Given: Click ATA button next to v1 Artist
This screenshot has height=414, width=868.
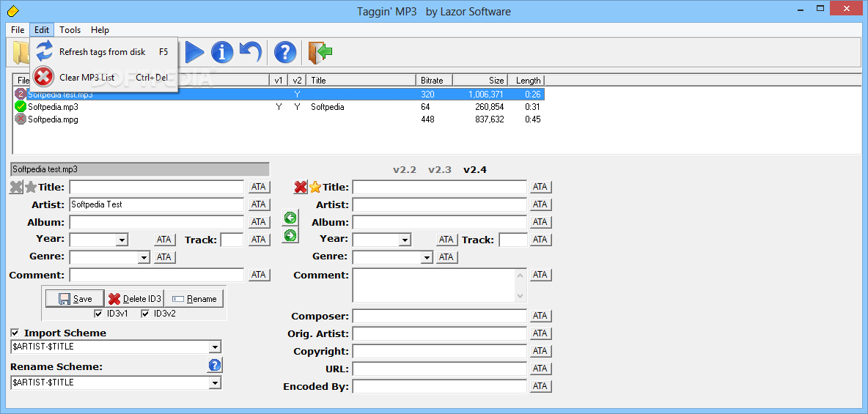Looking at the screenshot, I should [259, 204].
